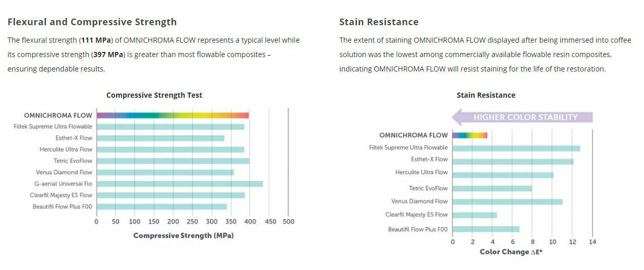Click the Stain Resistance section heading

point(378,22)
